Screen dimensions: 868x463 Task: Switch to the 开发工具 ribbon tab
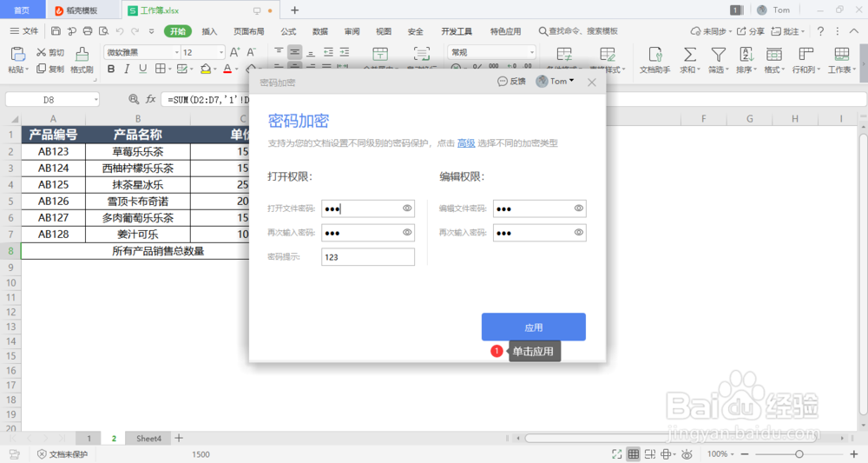coord(457,31)
